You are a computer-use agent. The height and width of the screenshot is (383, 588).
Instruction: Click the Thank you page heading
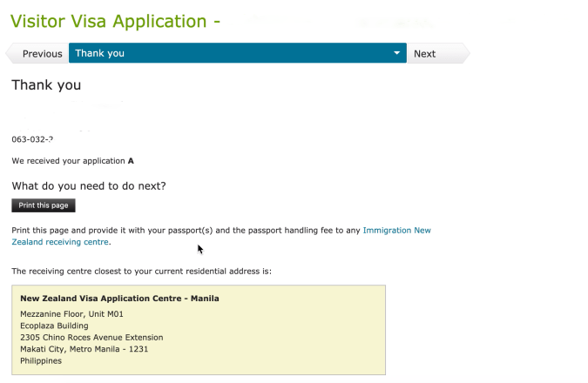(x=46, y=85)
